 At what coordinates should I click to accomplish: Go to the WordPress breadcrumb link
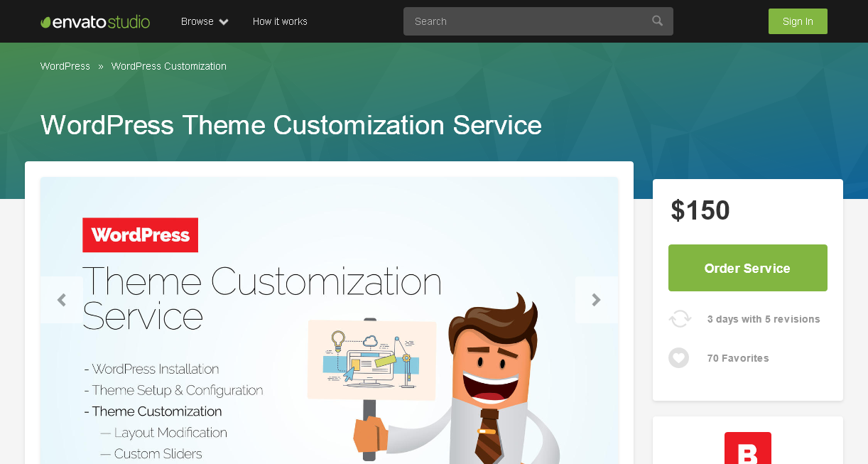(65, 66)
